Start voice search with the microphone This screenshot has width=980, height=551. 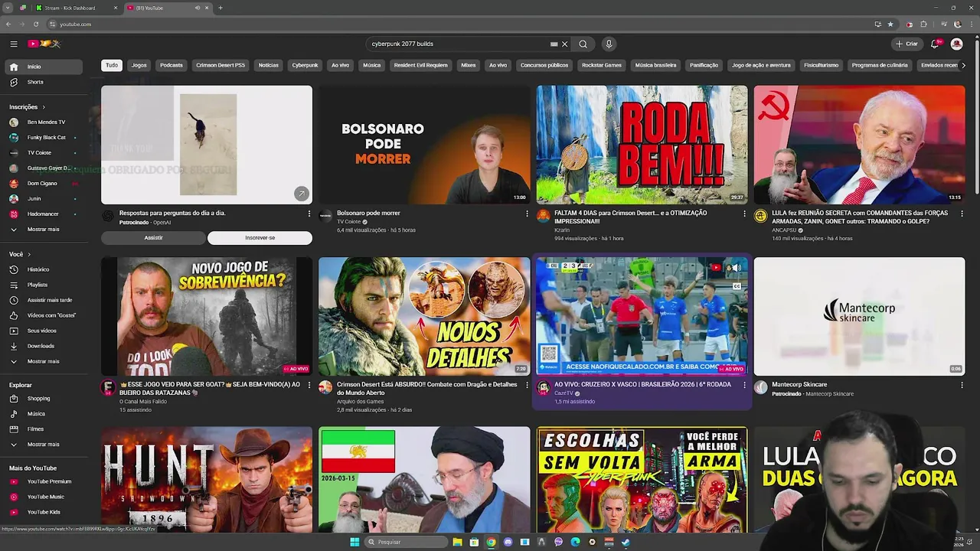tap(609, 44)
